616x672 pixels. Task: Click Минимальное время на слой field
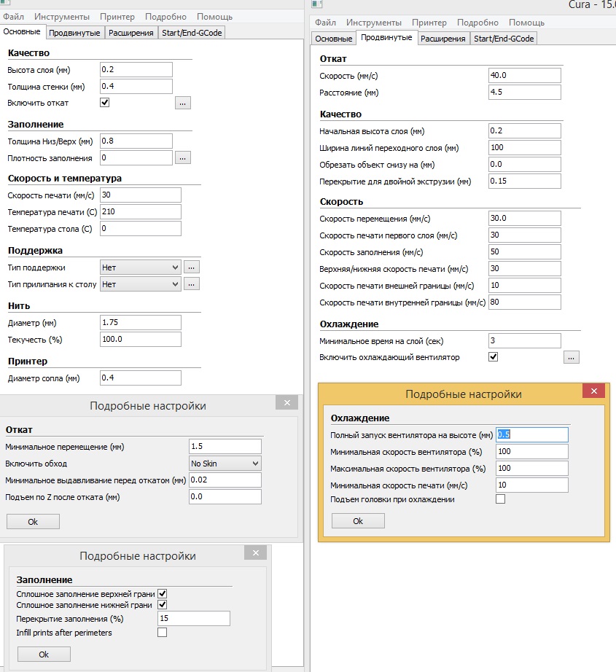click(x=525, y=340)
